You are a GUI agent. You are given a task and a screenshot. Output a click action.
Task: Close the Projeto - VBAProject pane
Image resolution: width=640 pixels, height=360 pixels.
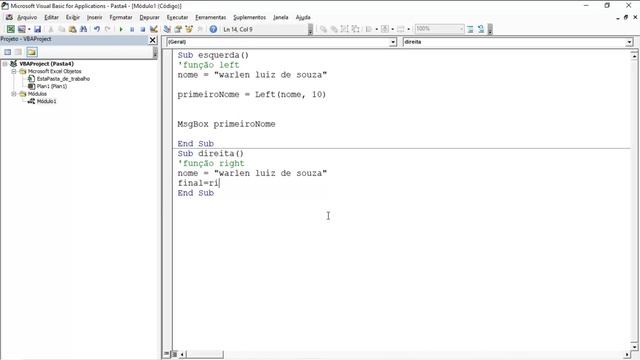pos(153,40)
